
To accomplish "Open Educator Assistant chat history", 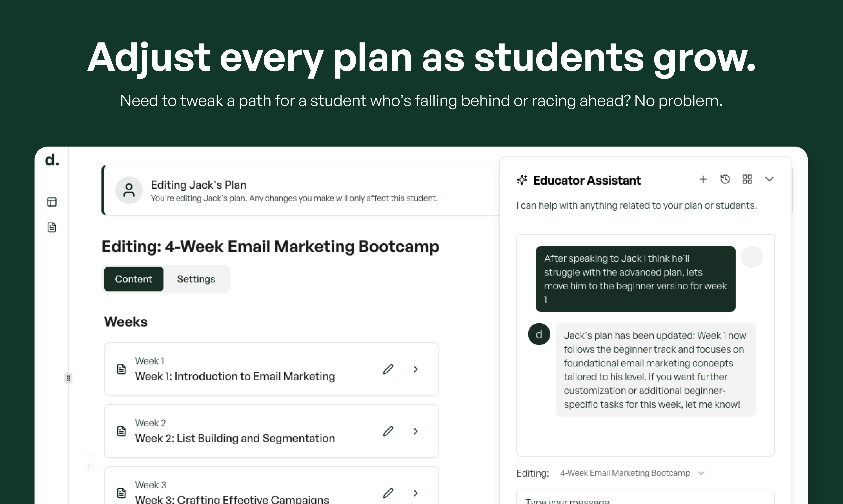I will tap(725, 179).
